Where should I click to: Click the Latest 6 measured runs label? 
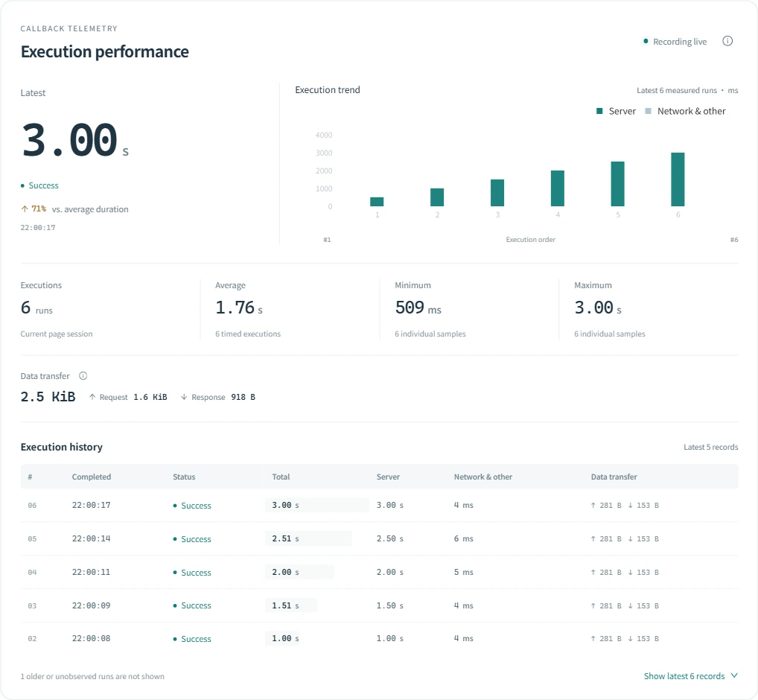676,90
